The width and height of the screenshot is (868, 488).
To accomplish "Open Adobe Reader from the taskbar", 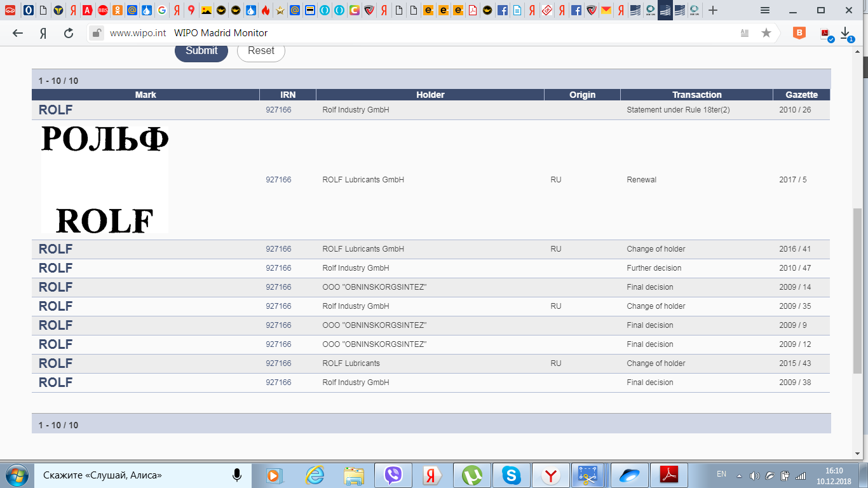I will coord(669,475).
